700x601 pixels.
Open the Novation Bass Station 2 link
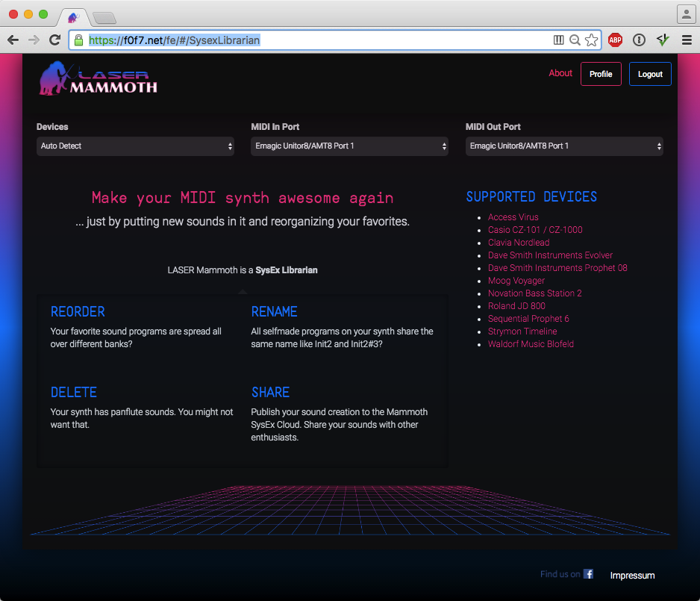[535, 293]
